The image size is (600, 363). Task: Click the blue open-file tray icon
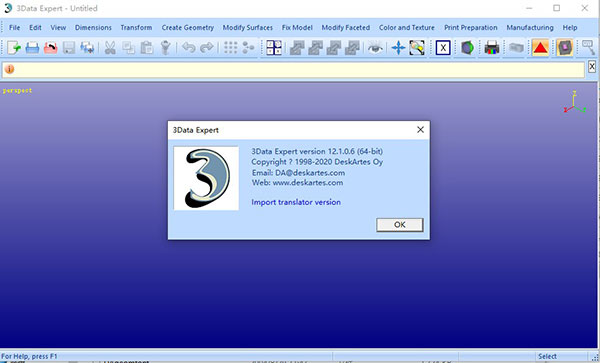(32, 48)
